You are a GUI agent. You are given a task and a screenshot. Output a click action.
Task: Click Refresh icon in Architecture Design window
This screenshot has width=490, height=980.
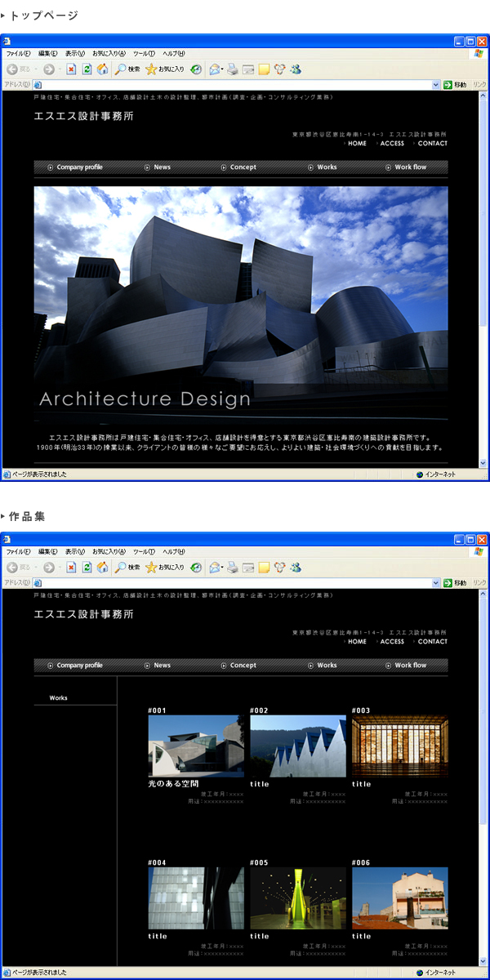click(x=87, y=69)
